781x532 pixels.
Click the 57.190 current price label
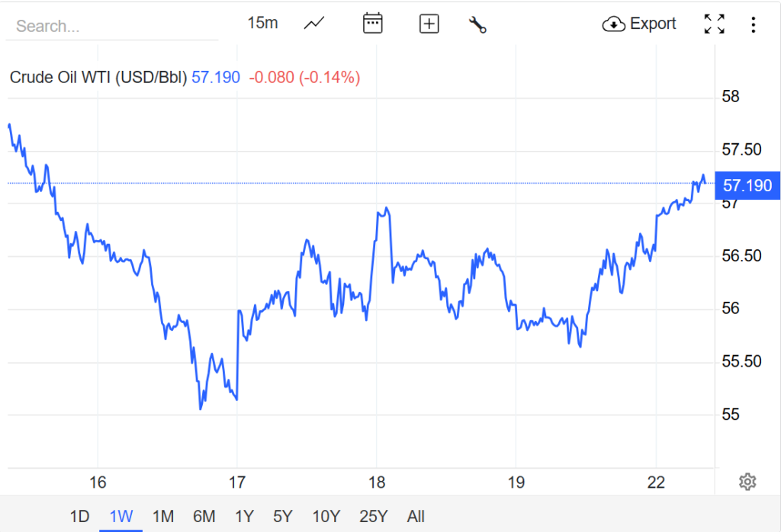[x=747, y=185]
